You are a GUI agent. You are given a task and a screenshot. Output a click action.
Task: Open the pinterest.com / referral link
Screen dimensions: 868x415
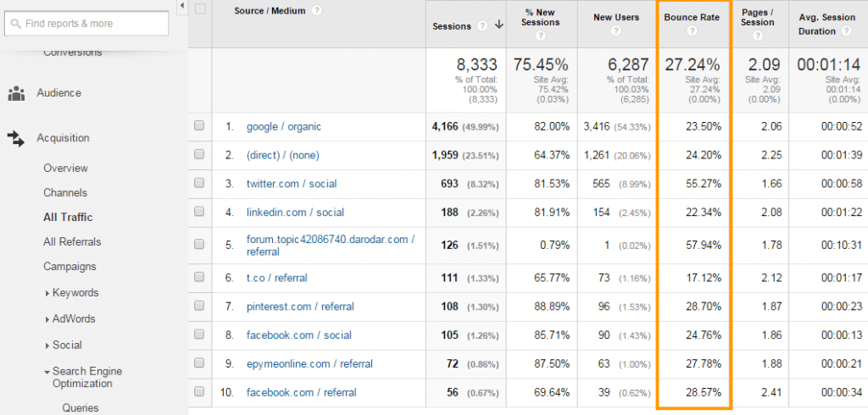(x=301, y=307)
